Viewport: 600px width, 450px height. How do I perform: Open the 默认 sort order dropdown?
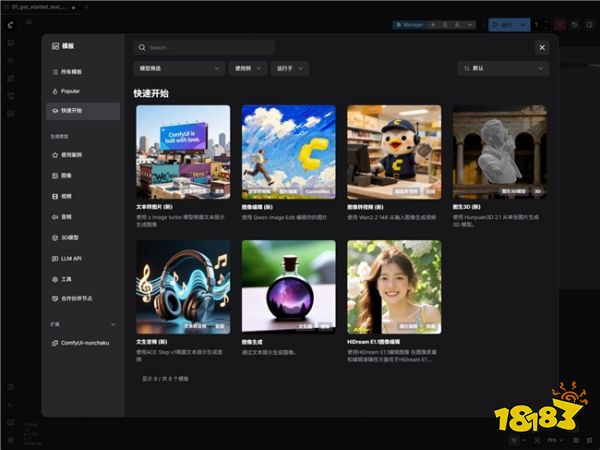pos(502,68)
